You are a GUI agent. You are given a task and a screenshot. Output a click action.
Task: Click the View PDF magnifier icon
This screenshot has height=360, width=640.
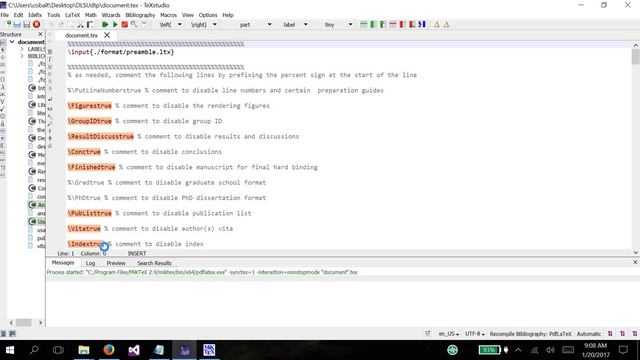[134, 24]
